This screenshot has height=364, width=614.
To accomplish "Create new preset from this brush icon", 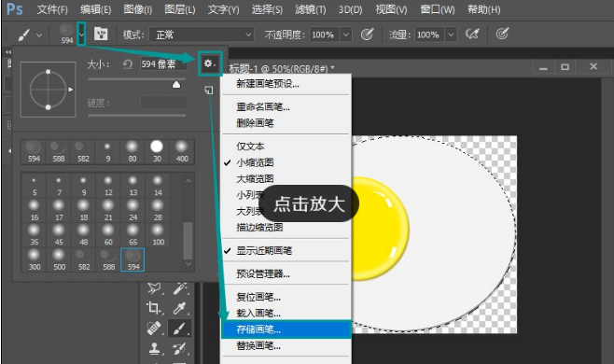I will tap(209, 91).
